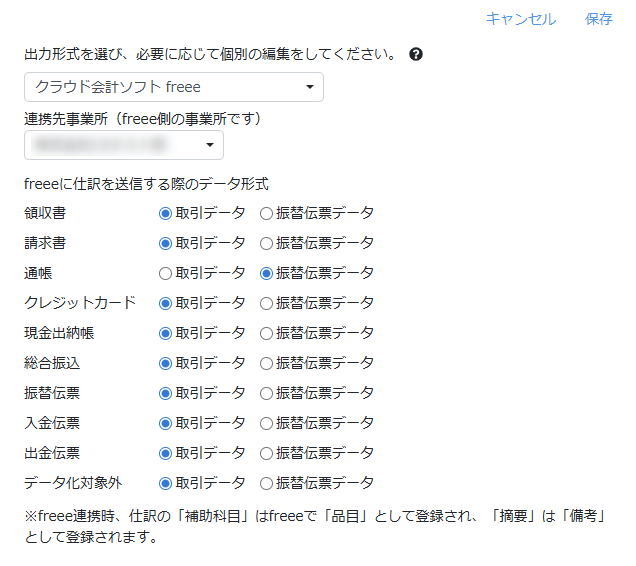The image size is (636, 566).
Task: Click the キャンセル link
Action: 520,19
